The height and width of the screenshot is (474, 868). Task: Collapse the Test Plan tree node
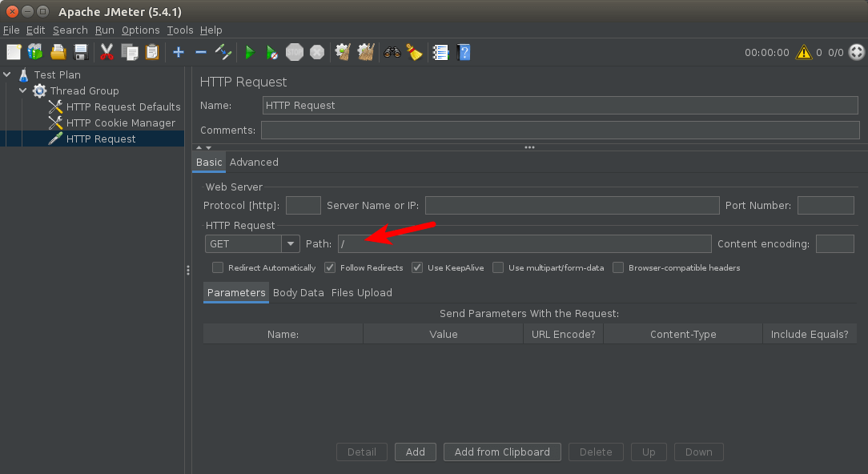(7, 74)
